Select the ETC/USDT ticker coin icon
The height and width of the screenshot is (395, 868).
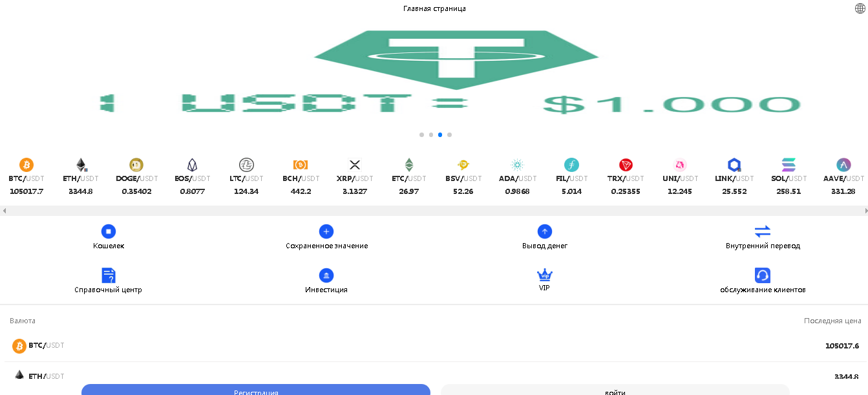click(409, 165)
